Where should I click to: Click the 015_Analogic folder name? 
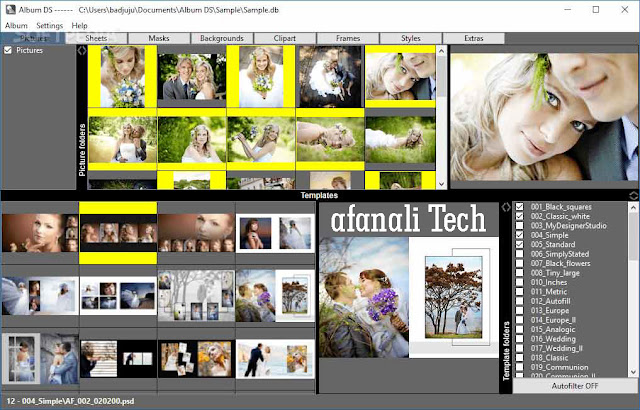click(553, 329)
